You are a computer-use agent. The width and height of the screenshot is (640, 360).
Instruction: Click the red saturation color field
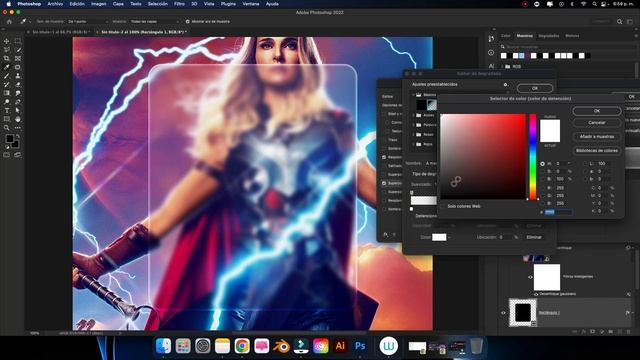pyautogui.click(x=483, y=157)
